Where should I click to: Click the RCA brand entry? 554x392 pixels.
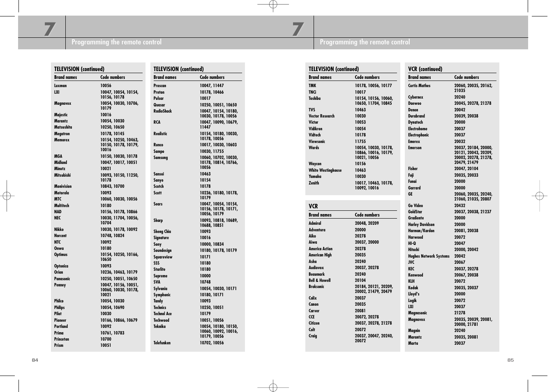tap(158, 122)
